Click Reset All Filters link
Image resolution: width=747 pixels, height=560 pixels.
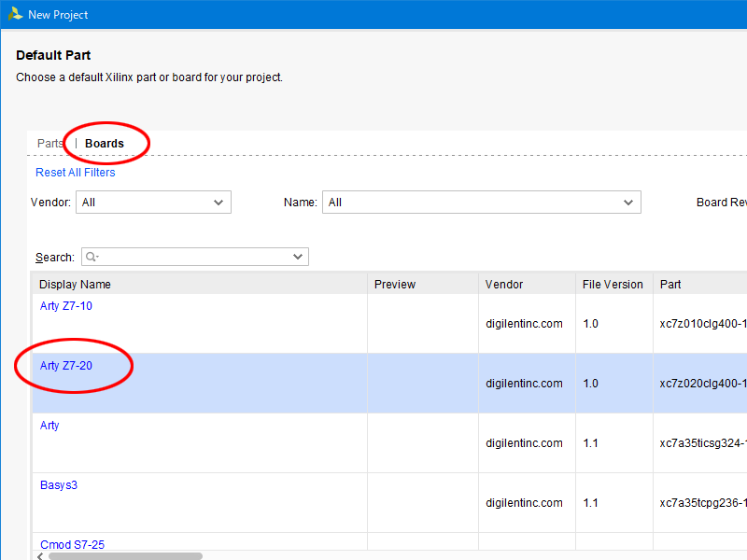(x=76, y=173)
